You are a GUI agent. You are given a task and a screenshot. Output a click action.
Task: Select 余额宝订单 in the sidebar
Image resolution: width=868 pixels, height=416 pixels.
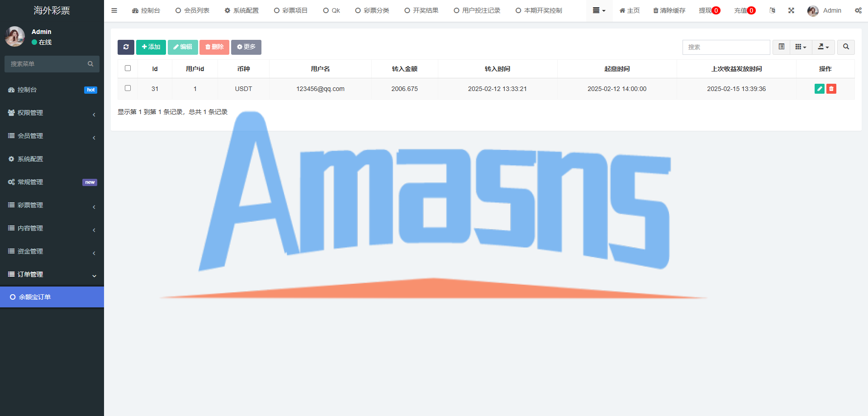[x=52, y=297]
